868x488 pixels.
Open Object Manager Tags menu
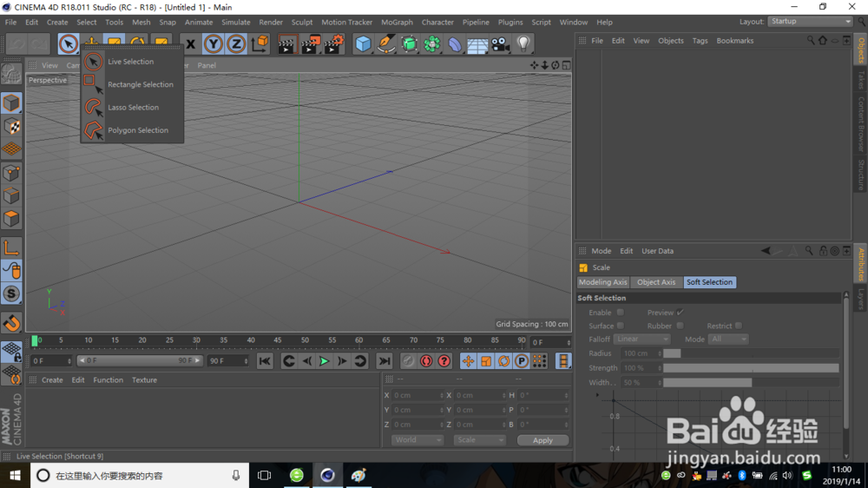[x=700, y=41]
